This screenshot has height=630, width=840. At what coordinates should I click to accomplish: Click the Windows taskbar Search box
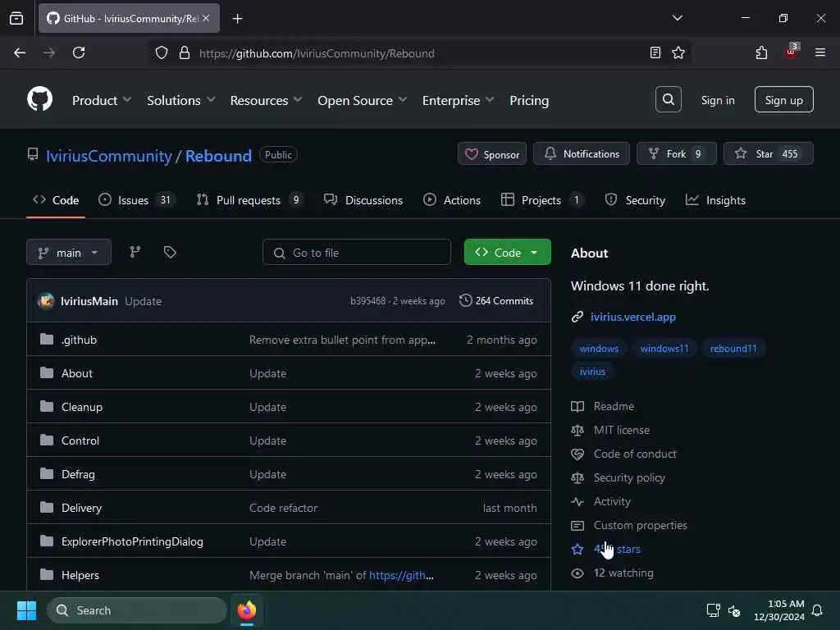(137, 610)
